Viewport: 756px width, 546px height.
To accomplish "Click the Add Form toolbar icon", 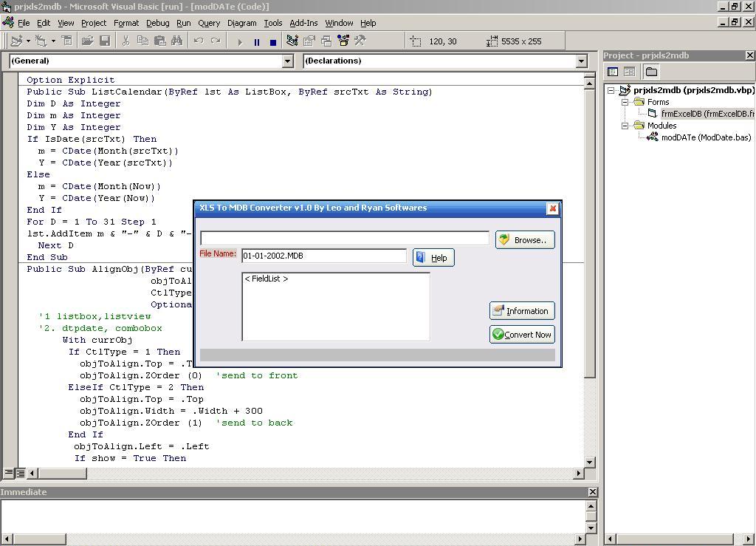I will (41, 41).
